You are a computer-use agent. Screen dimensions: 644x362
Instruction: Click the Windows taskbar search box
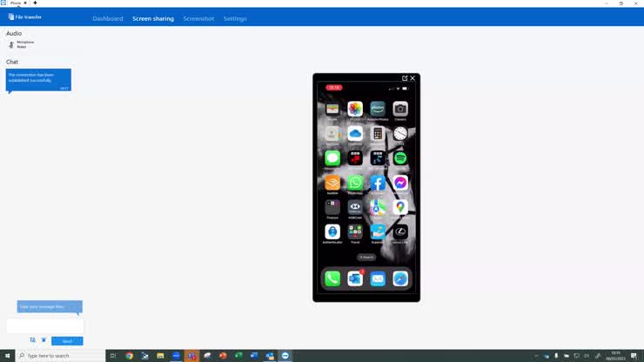click(60, 356)
